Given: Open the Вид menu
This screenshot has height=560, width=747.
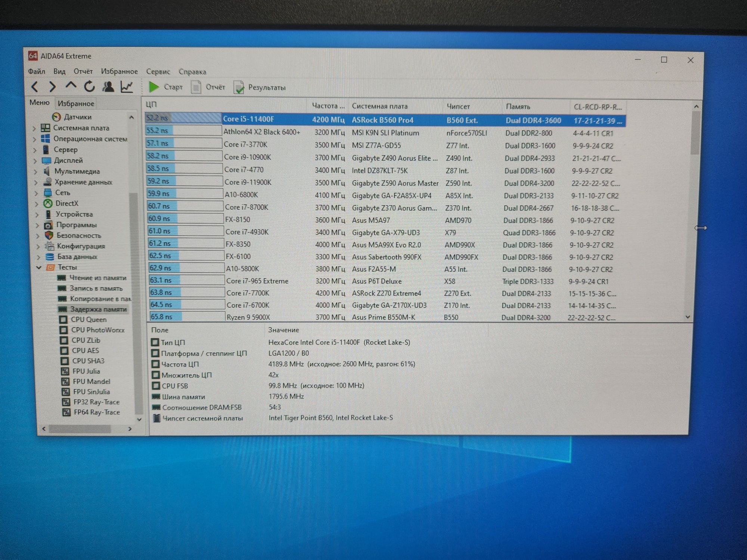Looking at the screenshot, I should 59,71.
